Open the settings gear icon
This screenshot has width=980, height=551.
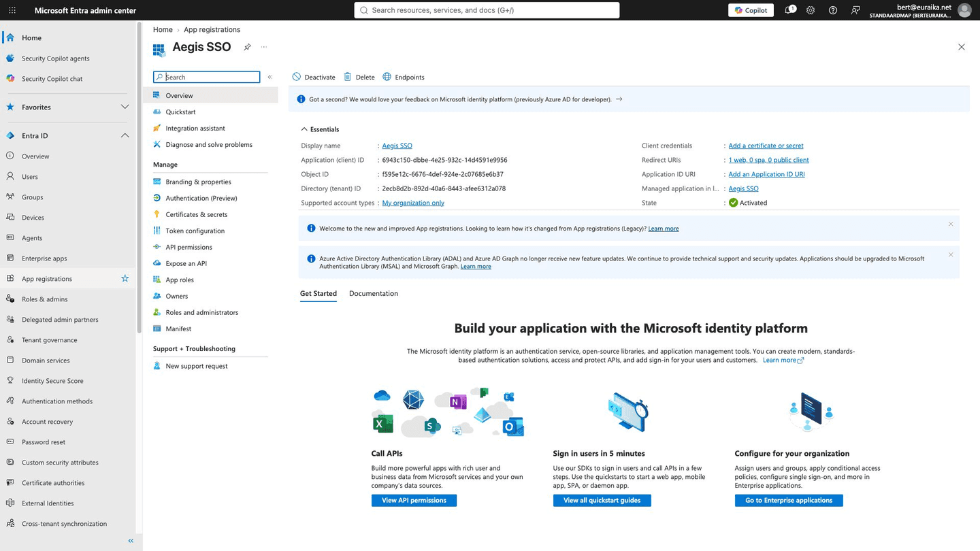tap(811, 10)
